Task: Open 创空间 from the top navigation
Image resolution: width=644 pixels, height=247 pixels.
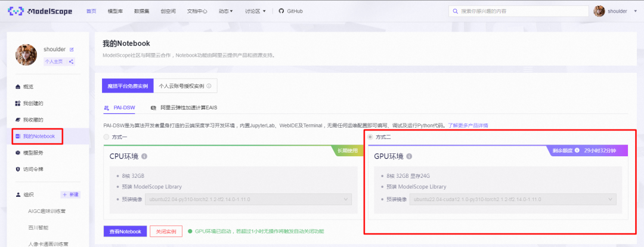Action: tap(168, 11)
